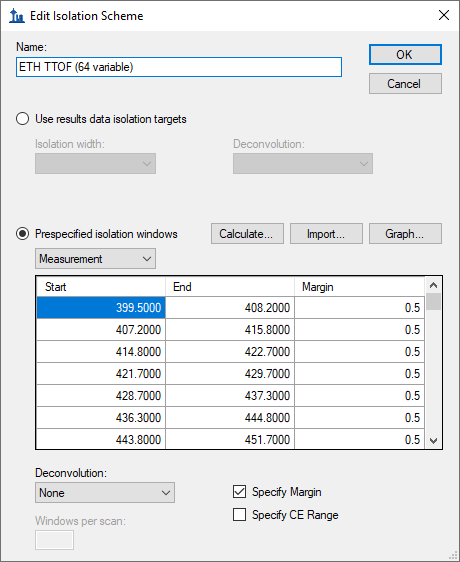Open the Graph view
This screenshot has width=460, height=562.
[405, 234]
